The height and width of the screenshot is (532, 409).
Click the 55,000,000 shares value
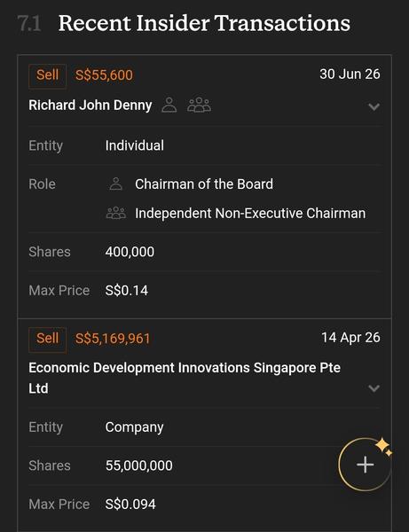click(x=138, y=465)
